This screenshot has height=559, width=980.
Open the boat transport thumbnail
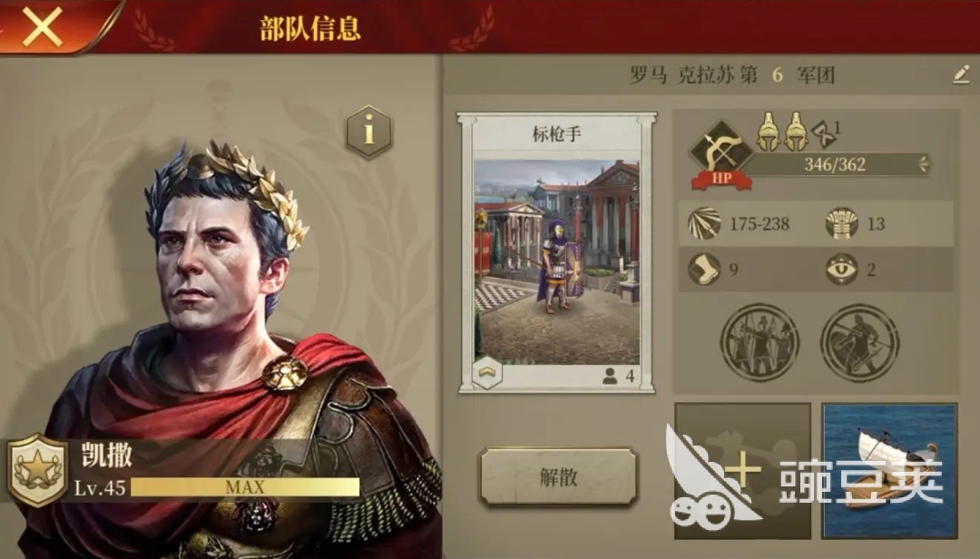coord(889,471)
